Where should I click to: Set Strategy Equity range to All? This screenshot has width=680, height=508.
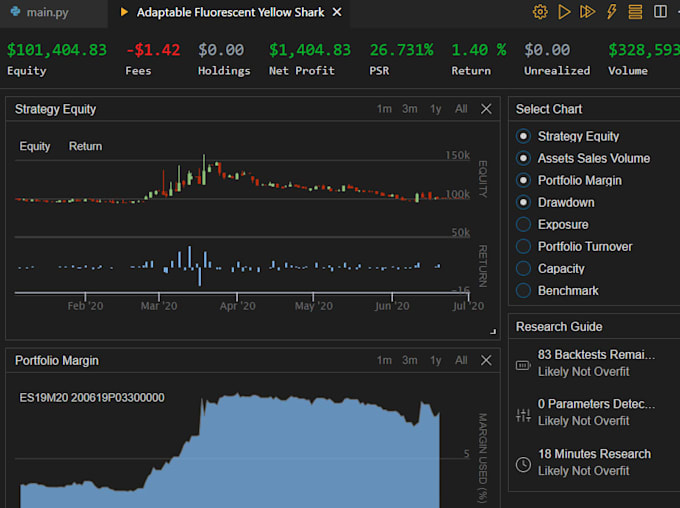point(461,109)
